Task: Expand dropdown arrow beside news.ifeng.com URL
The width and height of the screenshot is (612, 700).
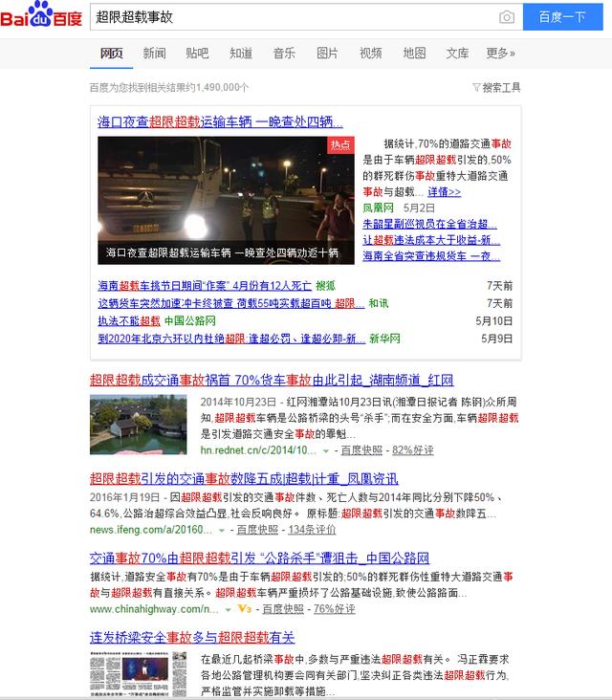Action: (x=222, y=531)
